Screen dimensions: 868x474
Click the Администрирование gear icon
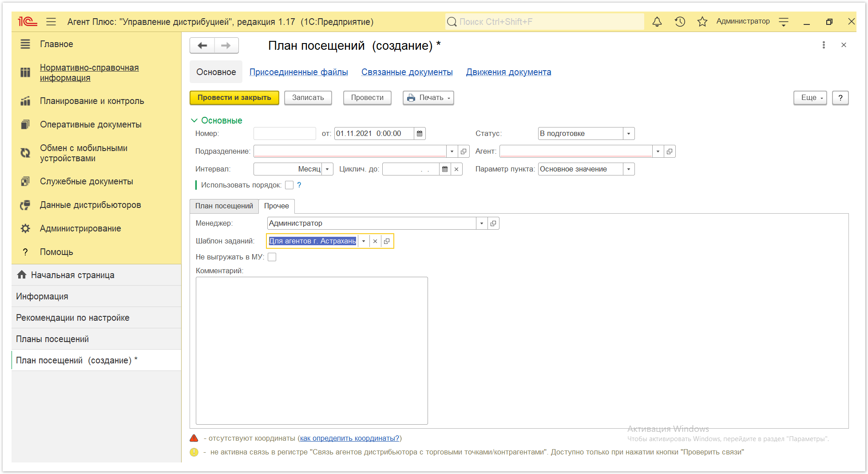tap(25, 228)
